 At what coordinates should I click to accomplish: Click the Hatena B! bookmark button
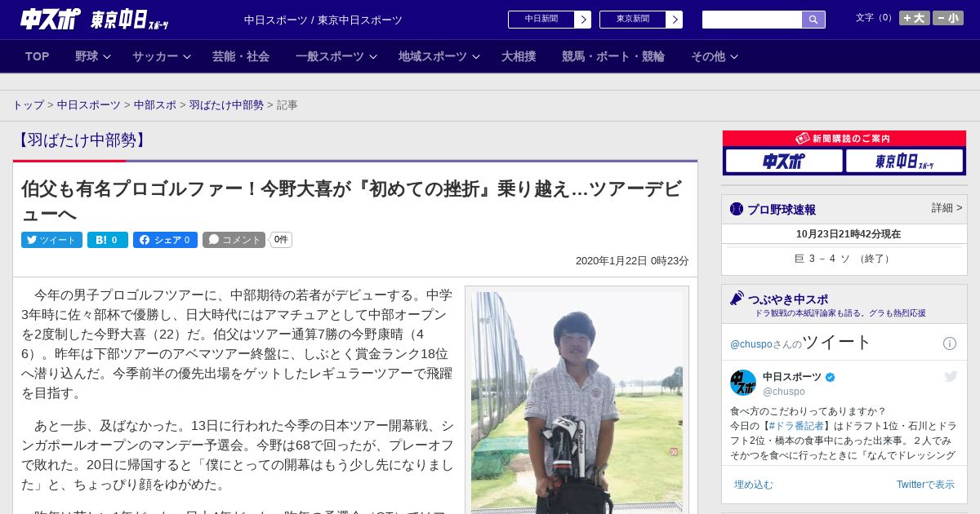[108, 240]
